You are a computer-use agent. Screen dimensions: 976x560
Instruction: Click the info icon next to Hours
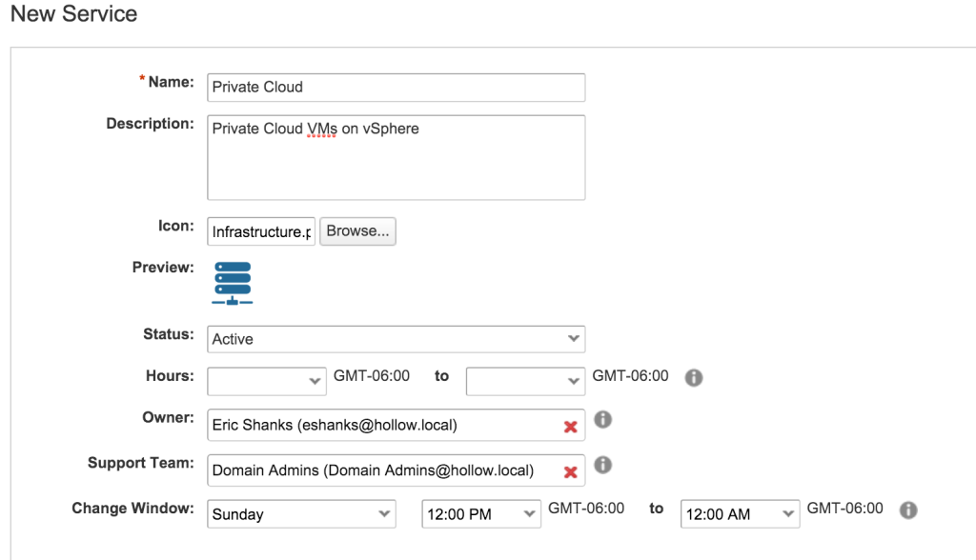point(694,377)
